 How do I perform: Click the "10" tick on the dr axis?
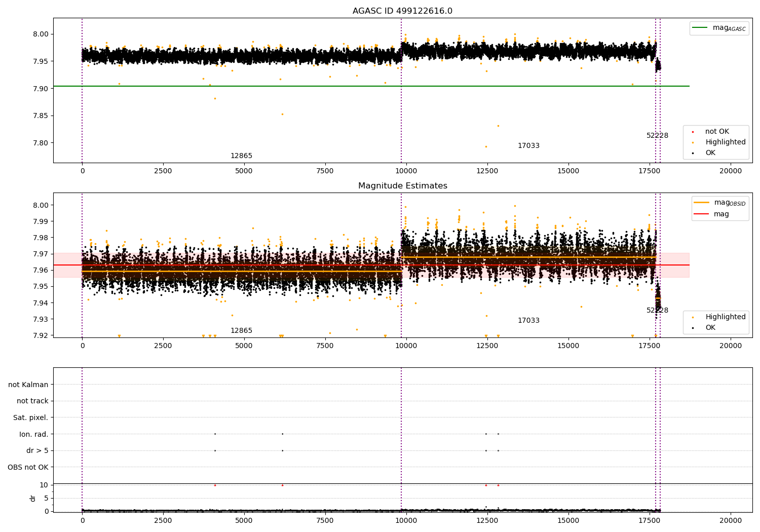44,485
